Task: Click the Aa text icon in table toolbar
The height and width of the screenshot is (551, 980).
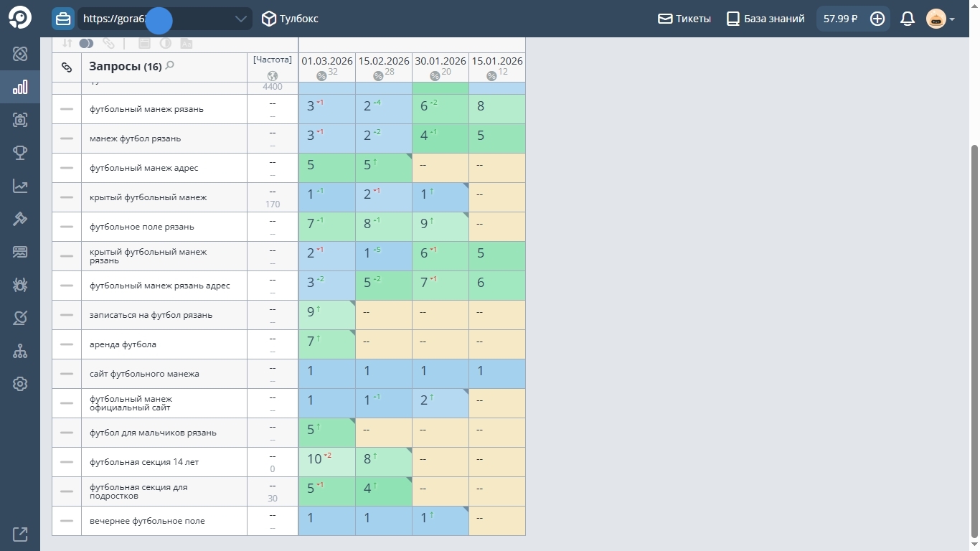Action: pyautogui.click(x=186, y=43)
